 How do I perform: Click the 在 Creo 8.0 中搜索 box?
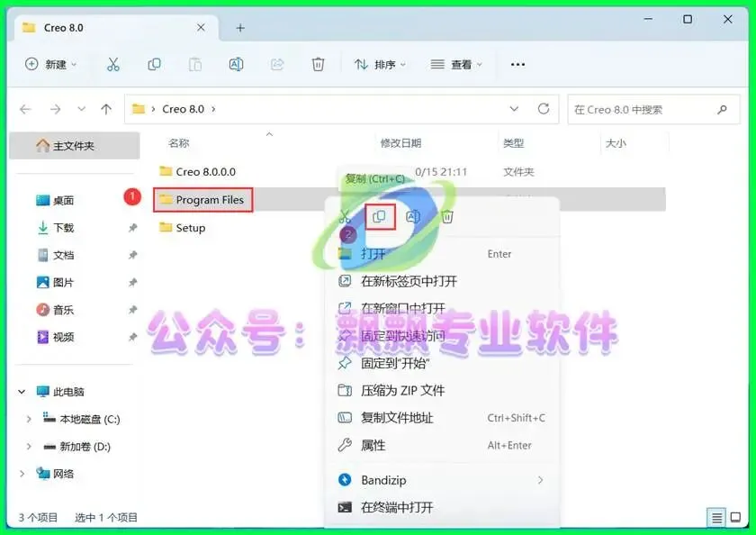(653, 110)
